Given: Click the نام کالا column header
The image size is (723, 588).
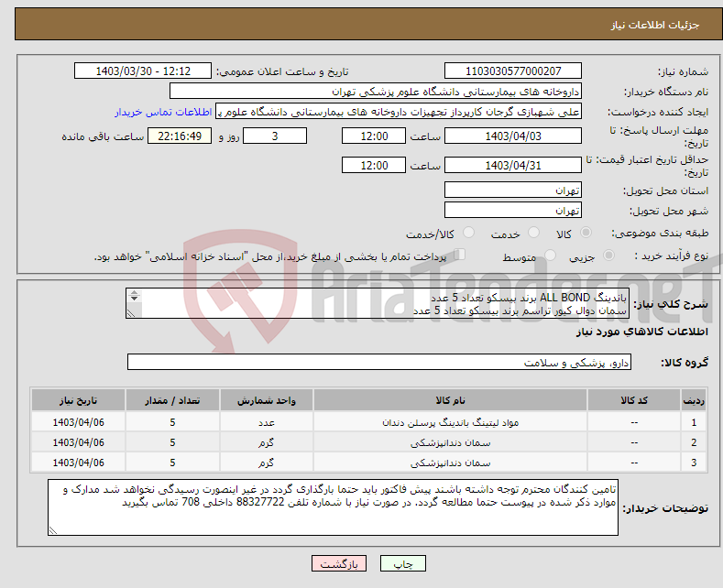Looking at the screenshot, I should pyautogui.click(x=450, y=400).
